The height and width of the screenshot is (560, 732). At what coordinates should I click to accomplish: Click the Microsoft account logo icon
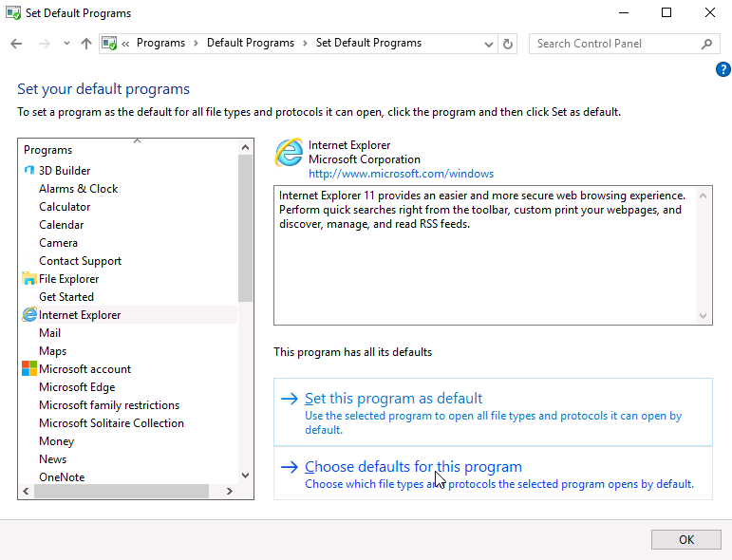[29, 368]
